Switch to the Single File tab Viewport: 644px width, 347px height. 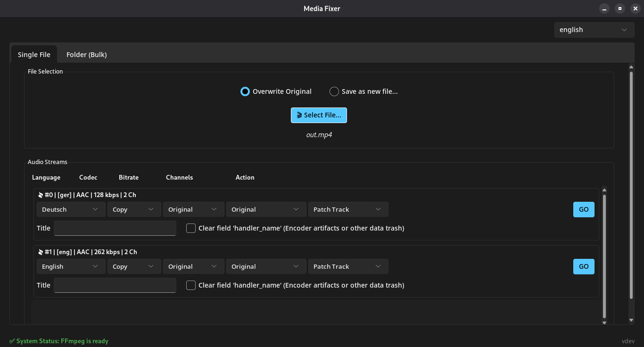click(34, 55)
